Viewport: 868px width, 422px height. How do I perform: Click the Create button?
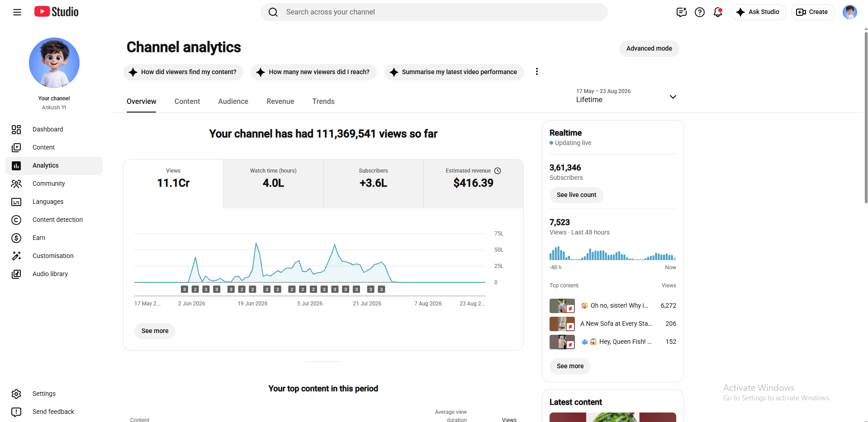point(812,12)
